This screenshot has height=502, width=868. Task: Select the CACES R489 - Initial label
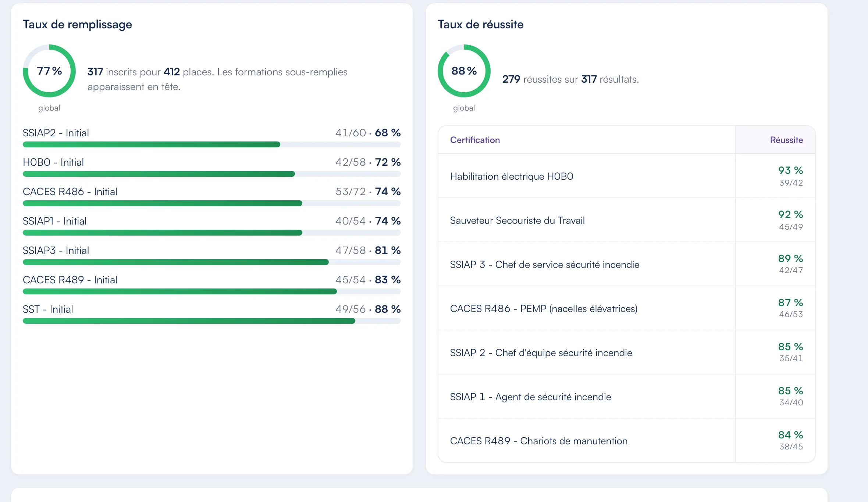click(x=70, y=280)
